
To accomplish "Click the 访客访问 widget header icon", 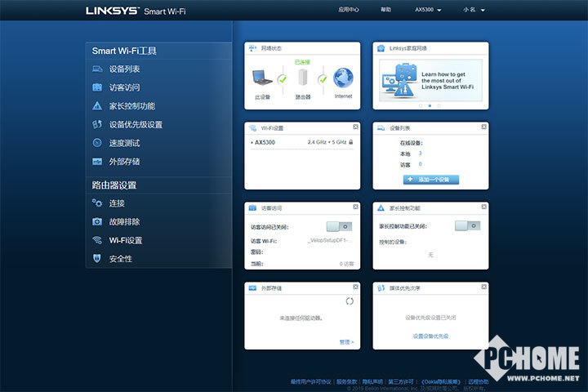I will tap(252, 207).
